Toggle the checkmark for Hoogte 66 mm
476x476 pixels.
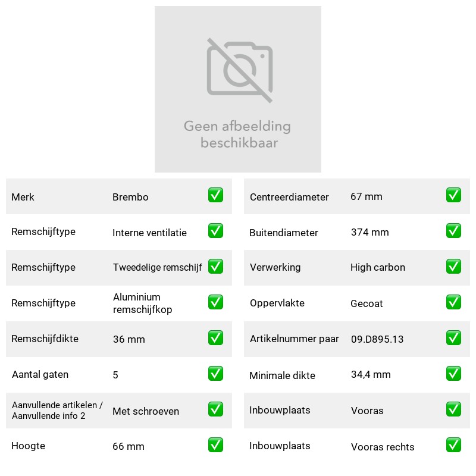pyautogui.click(x=215, y=444)
